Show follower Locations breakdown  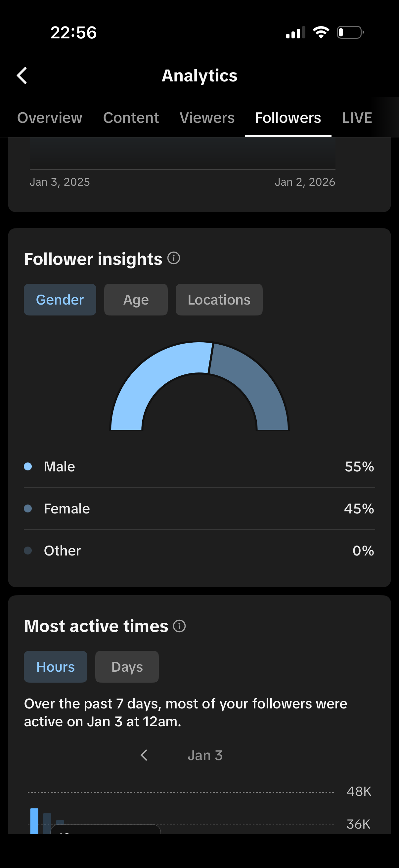point(219,300)
